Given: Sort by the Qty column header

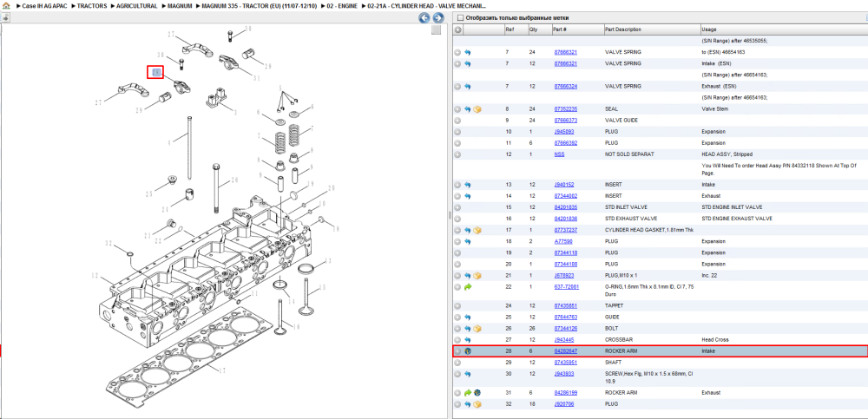Looking at the screenshot, I should point(539,29).
